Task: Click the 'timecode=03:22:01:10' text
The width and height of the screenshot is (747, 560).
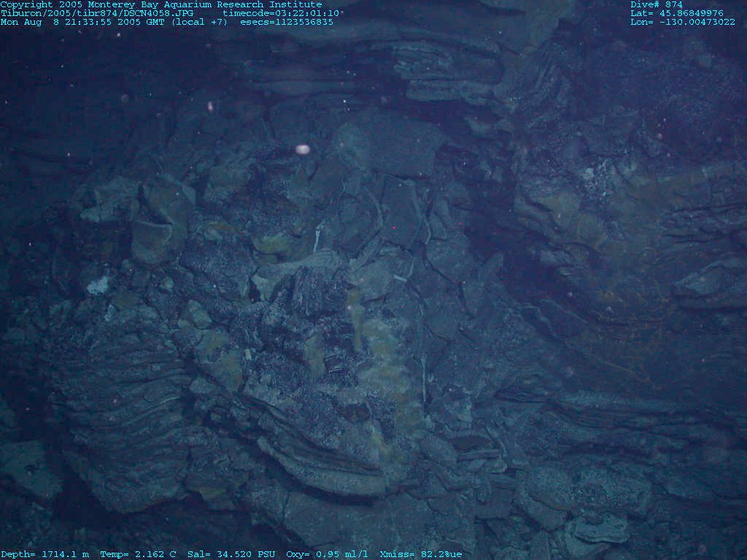Action: click(x=281, y=13)
